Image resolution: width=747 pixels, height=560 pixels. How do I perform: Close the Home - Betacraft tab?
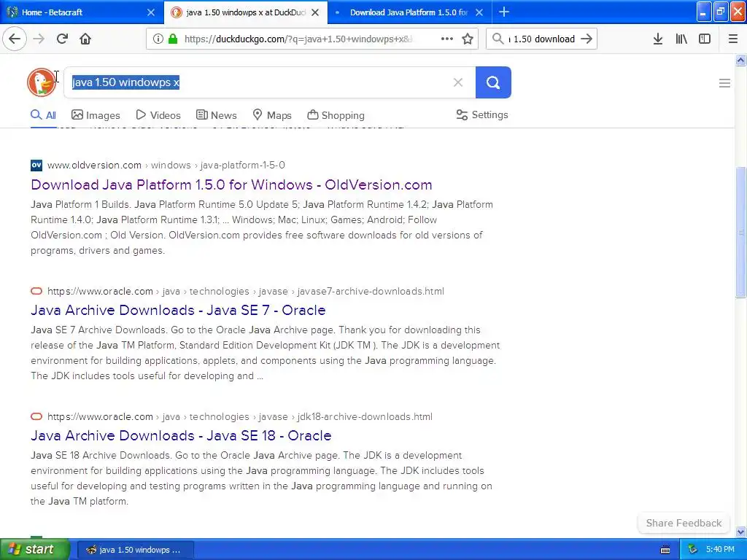click(x=150, y=12)
